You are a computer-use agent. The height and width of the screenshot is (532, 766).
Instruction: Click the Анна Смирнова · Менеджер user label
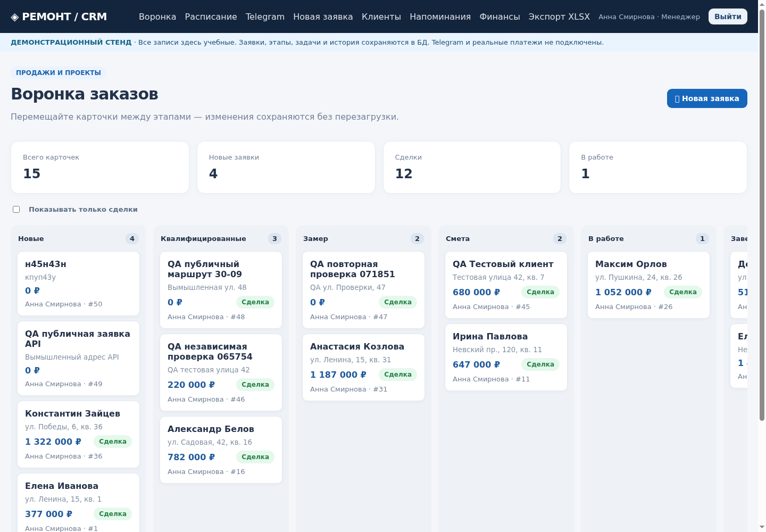[x=649, y=17]
